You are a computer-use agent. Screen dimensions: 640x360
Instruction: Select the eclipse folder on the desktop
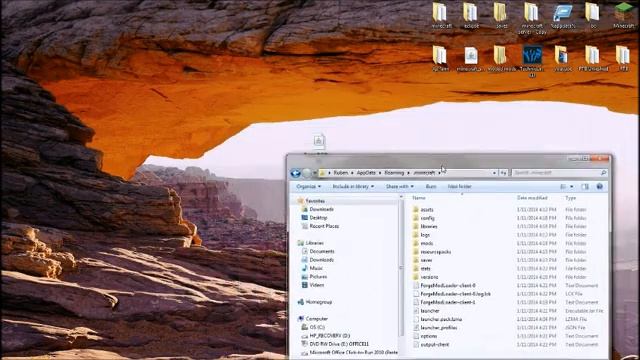coord(471,16)
